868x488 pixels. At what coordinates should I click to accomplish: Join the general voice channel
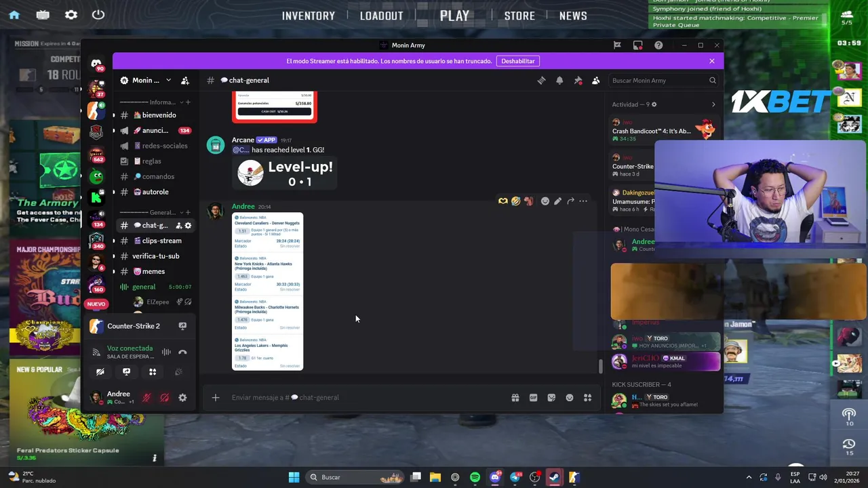(155, 287)
